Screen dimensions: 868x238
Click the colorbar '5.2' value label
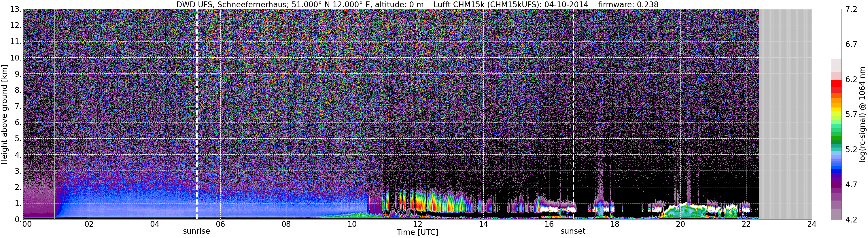pyautogui.click(x=851, y=149)
